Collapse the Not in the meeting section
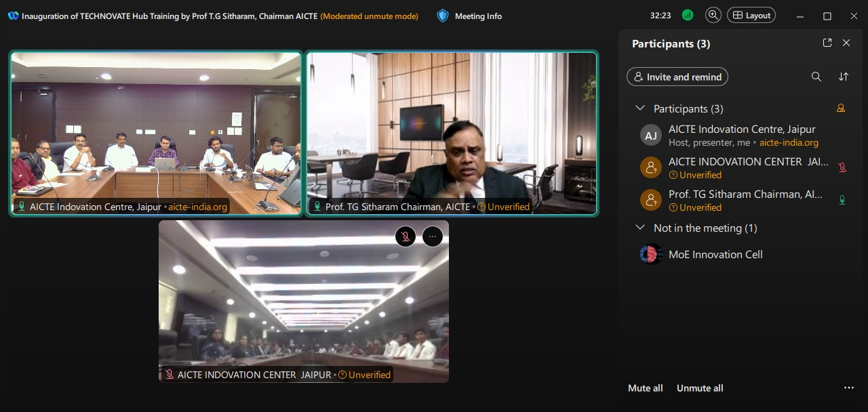This screenshot has height=412, width=868. click(639, 228)
